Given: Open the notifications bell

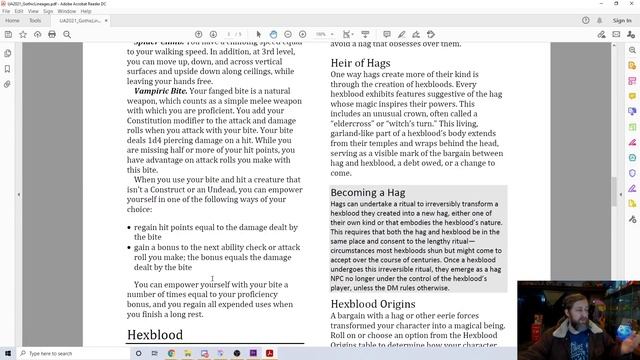Looking at the screenshot, I should click(x=600, y=20).
